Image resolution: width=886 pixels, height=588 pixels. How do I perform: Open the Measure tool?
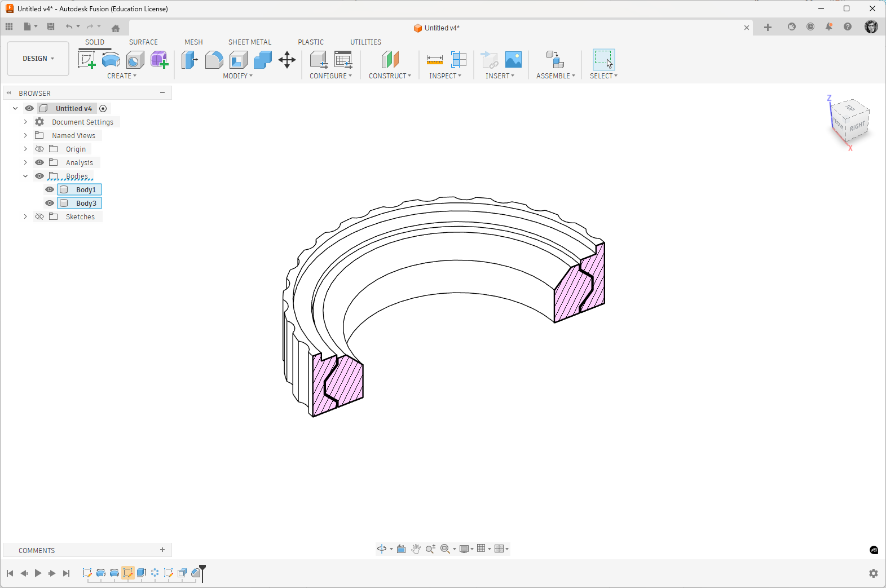click(x=435, y=60)
